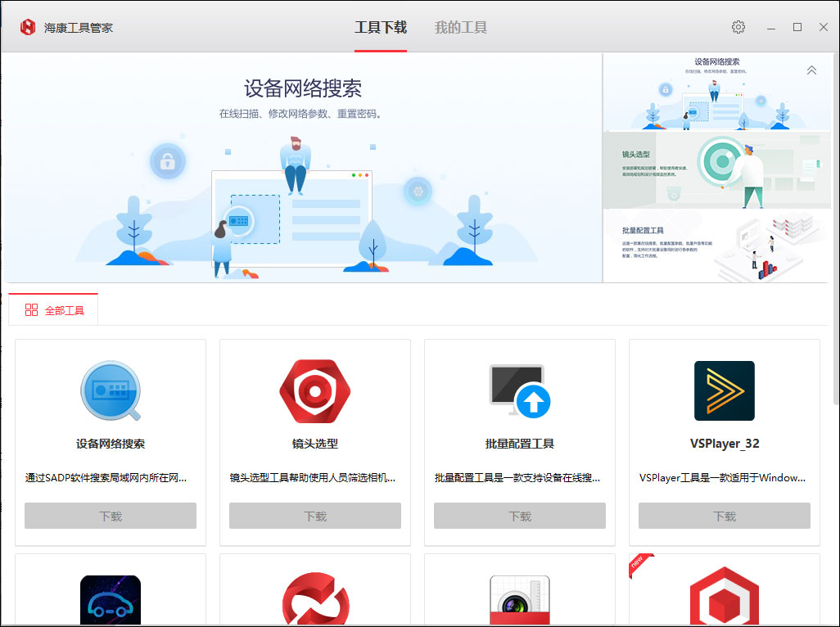Click the 设备网络搜索 magnifier tool icon

click(111, 390)
